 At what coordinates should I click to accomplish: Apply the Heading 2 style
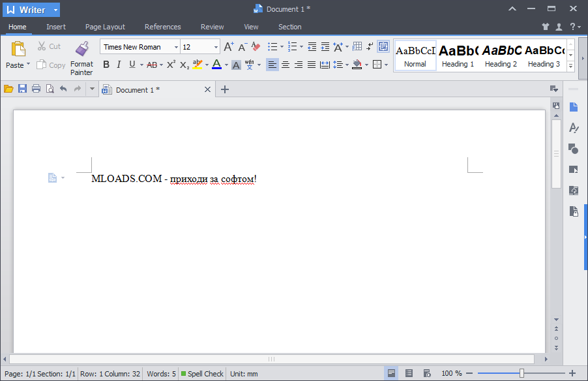pyautogui.click(x=501, y=55)
